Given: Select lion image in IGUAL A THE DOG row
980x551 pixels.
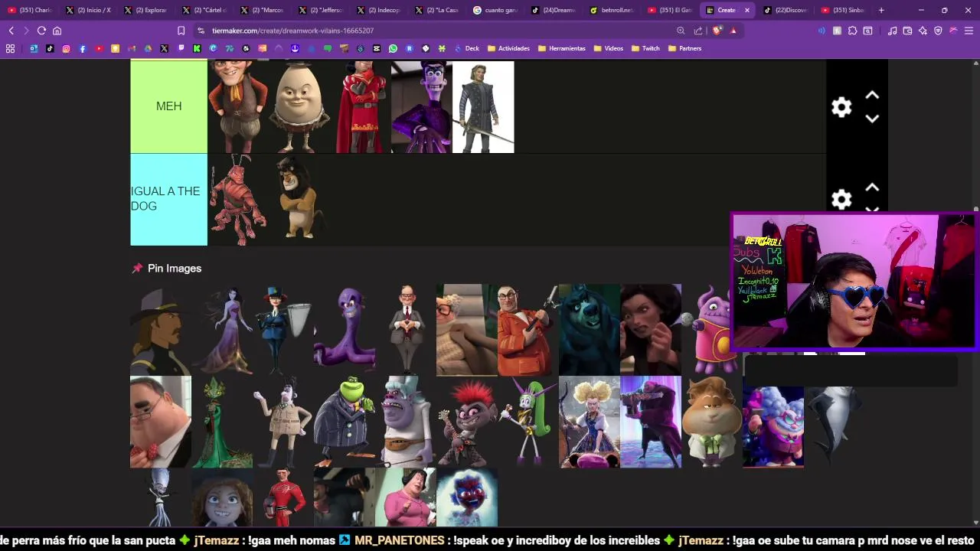Looking at the screenshot, I should pos(299,199).
